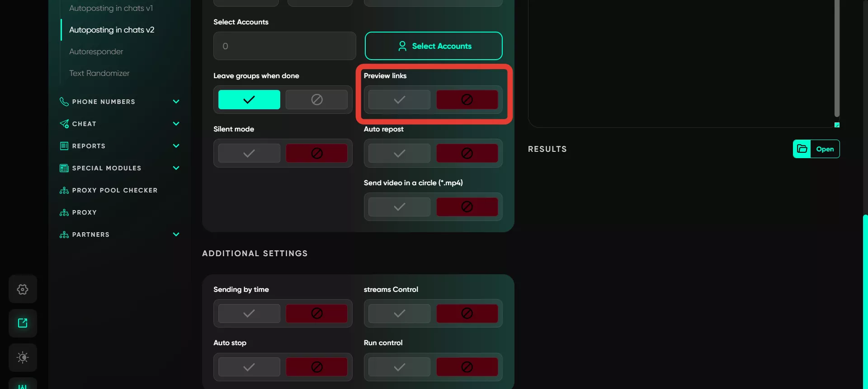Disable Auto repost
This screenshot has width=868, height=389.
click(x=467, y=153)
